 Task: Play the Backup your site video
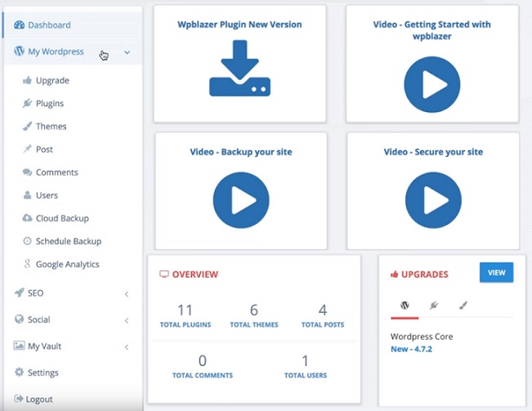(241, 200)
